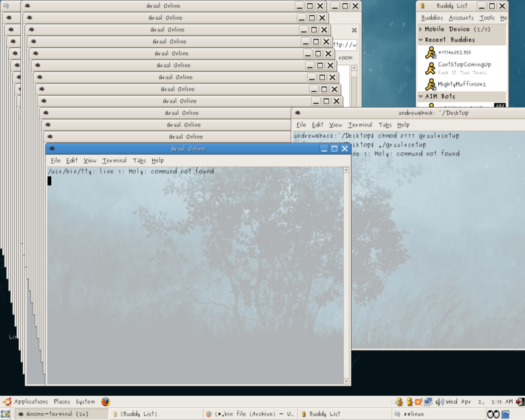Image resolution: width=525 pixels, height=420 pixels.
Task: Open Tools menu in Buddy List
Action: coord(487,18)
